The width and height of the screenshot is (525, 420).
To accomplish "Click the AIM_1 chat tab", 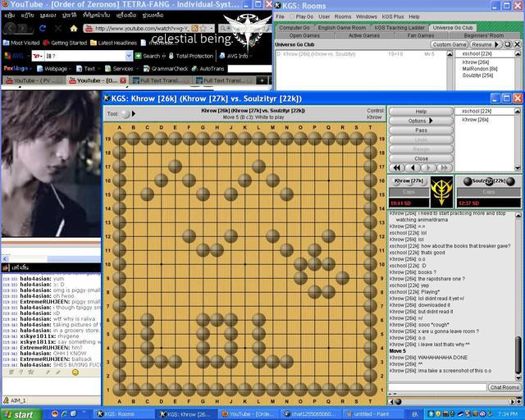I will pos(15,400).
